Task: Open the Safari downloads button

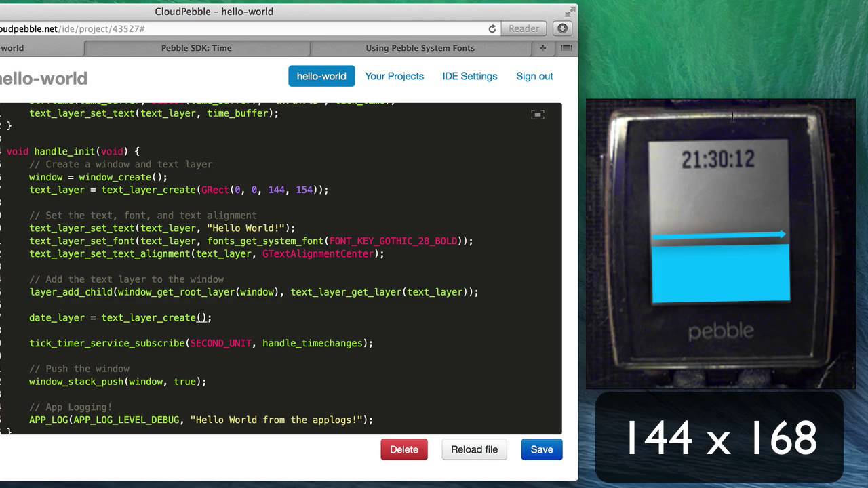Action: tap(561, 28)
